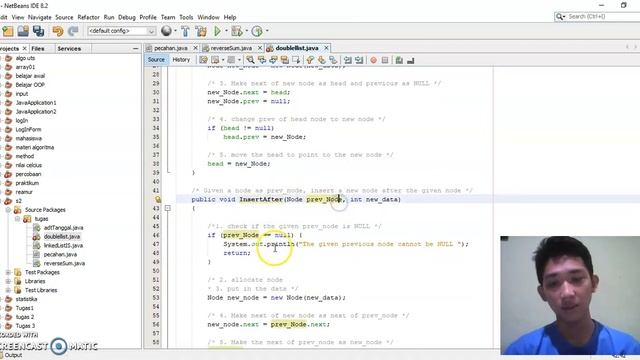Collapse the code fold at line 43
Screen dimensions: 640x360
(x=167, y=208)
